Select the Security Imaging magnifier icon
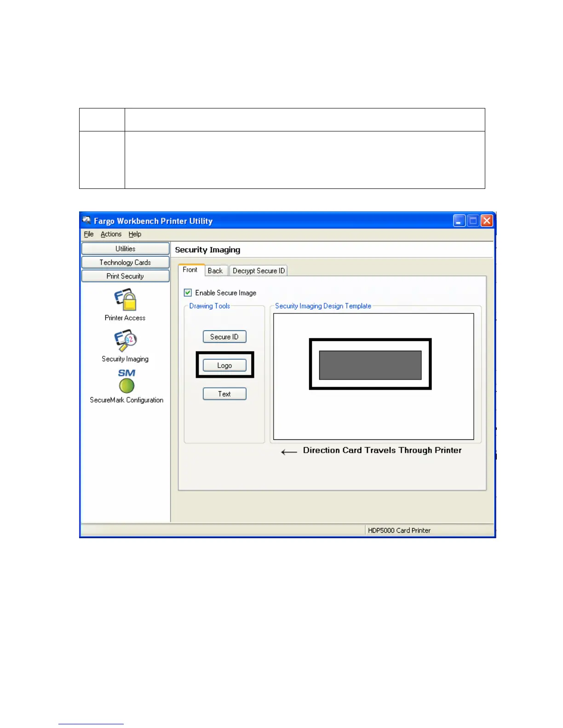Viewport: 563px width, 728px height. [126, 341]
